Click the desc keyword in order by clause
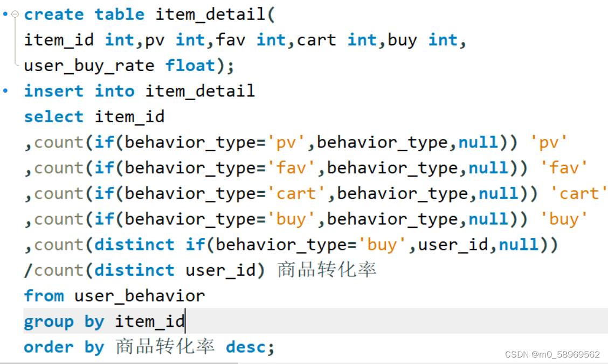The height and width of the screenshot is (364, 608). (246, 347)
